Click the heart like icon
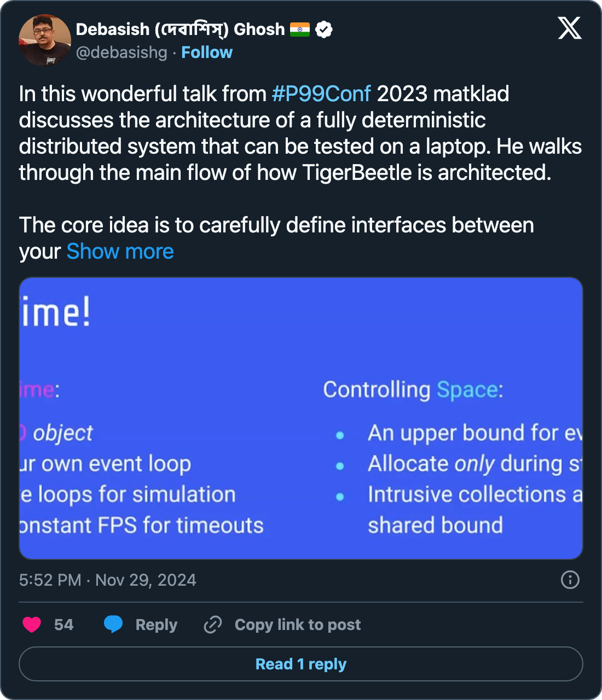The width and height of the screenshot is (602, 700). 32,625
